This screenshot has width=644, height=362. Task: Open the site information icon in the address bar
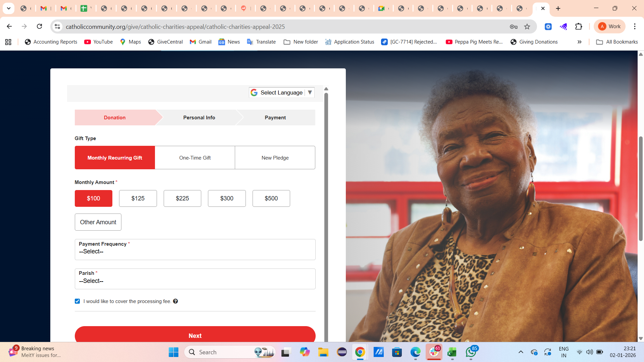pos(57,26)
